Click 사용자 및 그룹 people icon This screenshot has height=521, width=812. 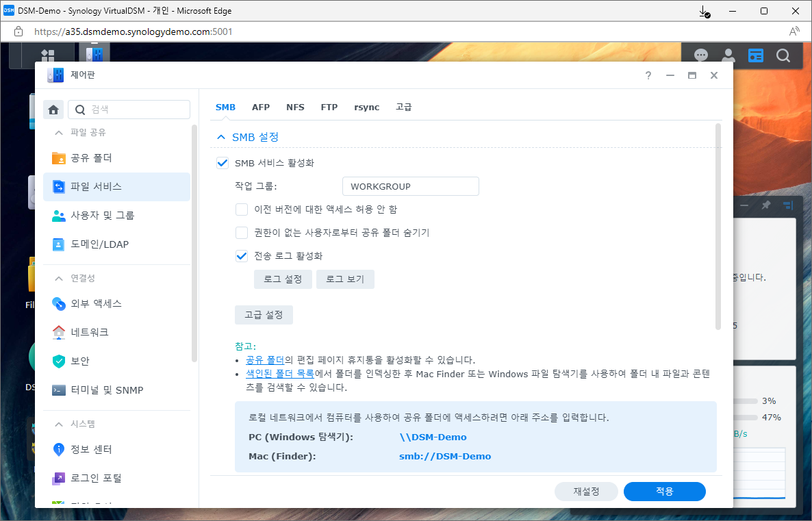click(58, 216)
